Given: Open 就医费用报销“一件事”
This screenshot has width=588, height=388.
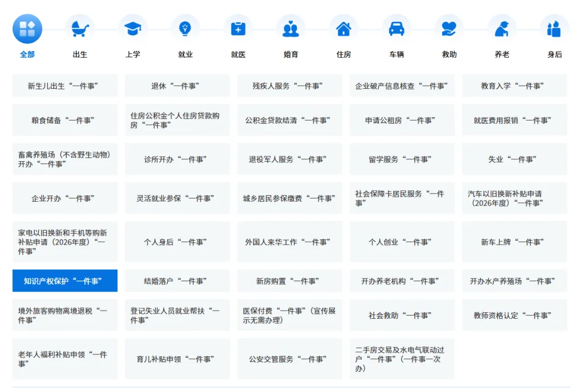Looking at the screenshot, I should tap(514, 120).
